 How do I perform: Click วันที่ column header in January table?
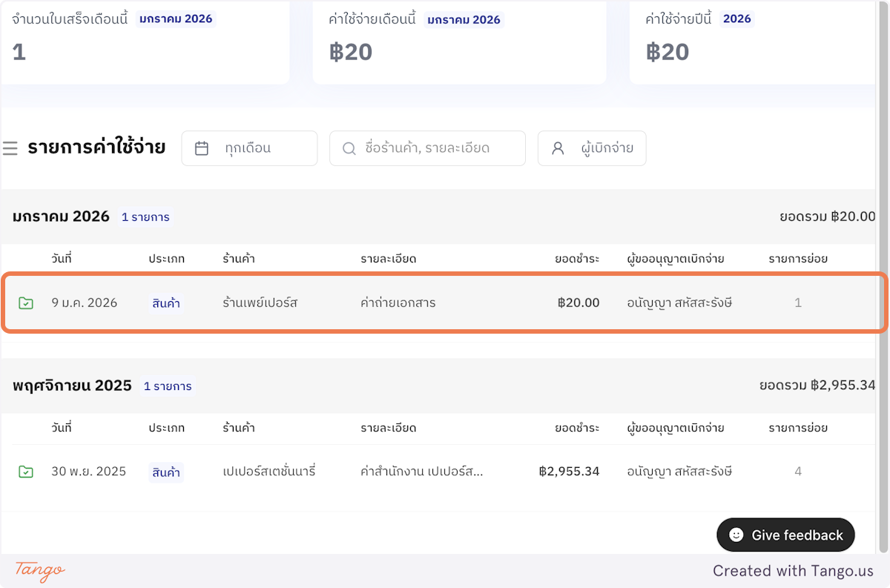pyautogui.click(x=62, y=259)
